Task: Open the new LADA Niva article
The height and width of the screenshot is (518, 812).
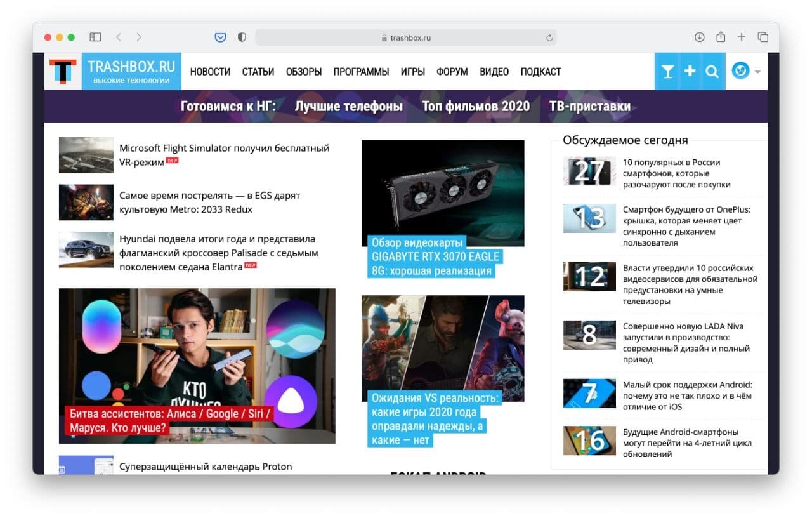Action: pos(686,343)
